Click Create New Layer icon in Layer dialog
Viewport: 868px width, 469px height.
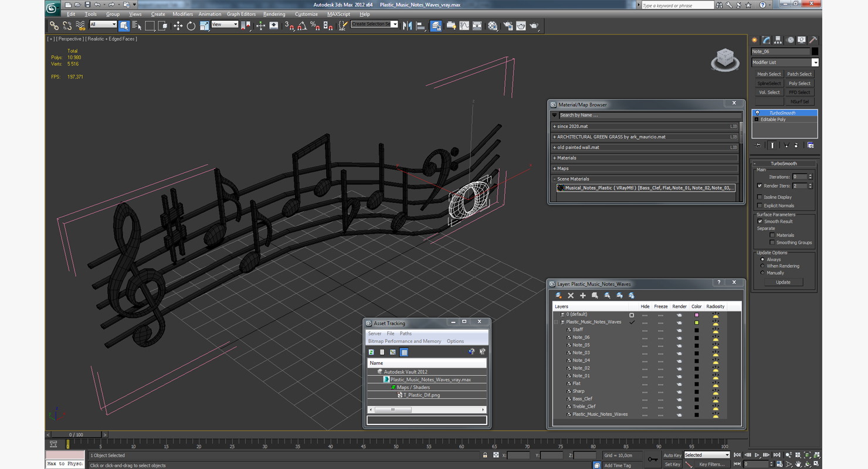tap(558, 295)
